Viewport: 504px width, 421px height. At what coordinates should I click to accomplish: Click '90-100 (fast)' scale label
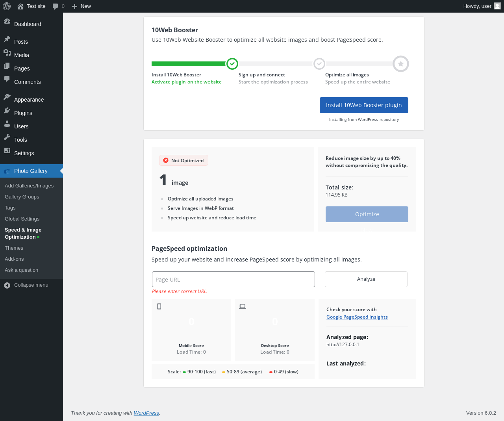click(202, 372)
